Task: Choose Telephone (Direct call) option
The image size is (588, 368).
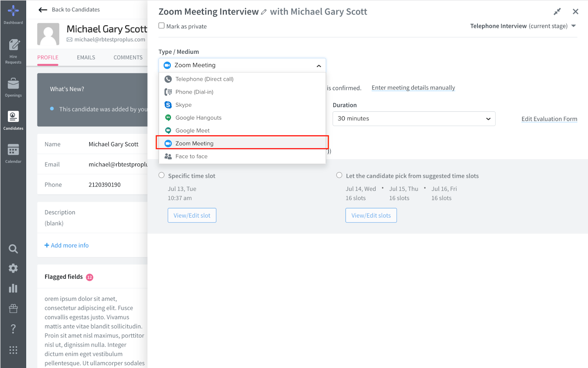Action: (x=242, y=79)
